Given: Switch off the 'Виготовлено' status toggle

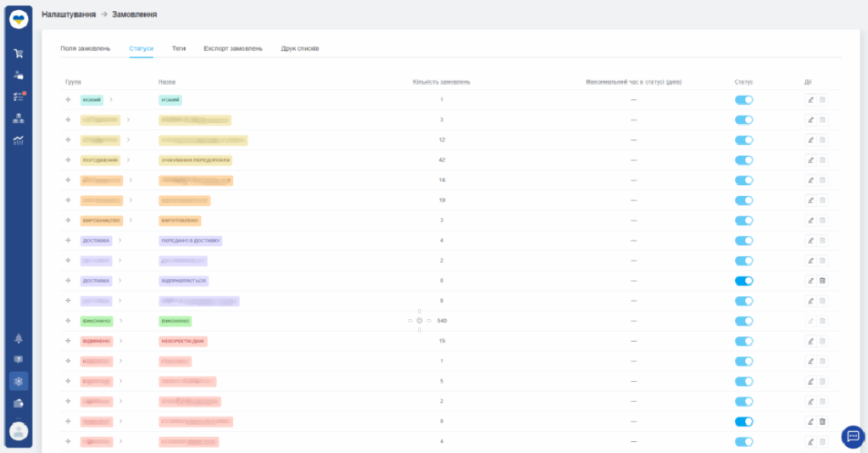Looking at the screenshot, I should pyautogui.click(x=743, y=221).
